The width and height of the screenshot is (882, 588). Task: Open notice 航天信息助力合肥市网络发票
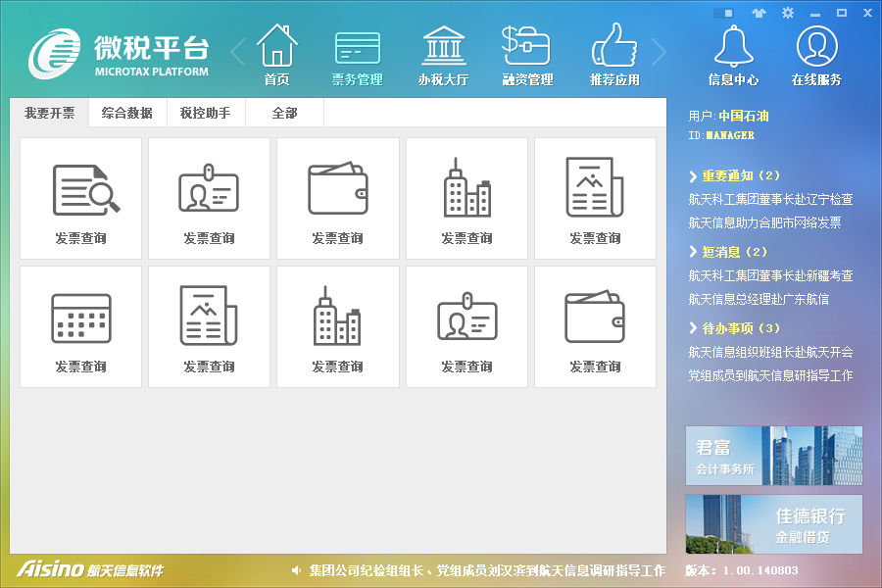click(764, 222)
